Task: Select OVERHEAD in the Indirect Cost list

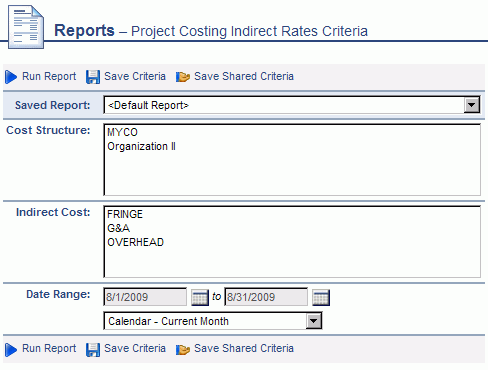Action: tap(135, 242)
